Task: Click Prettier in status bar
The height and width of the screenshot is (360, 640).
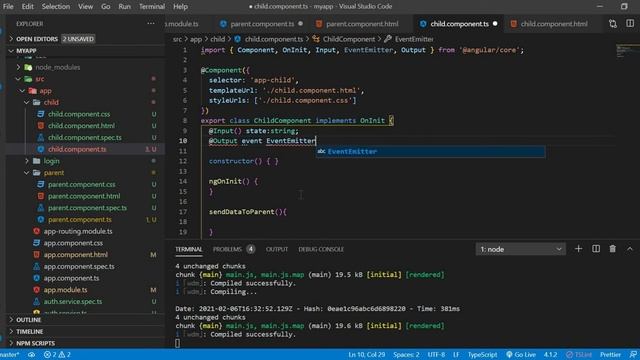Action: [x=610, y=355]
